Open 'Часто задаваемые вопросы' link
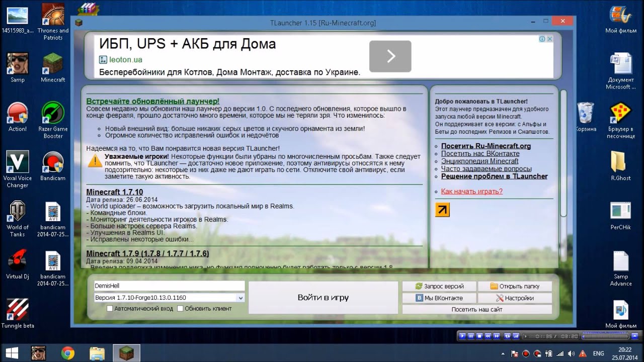 [486, 169]
